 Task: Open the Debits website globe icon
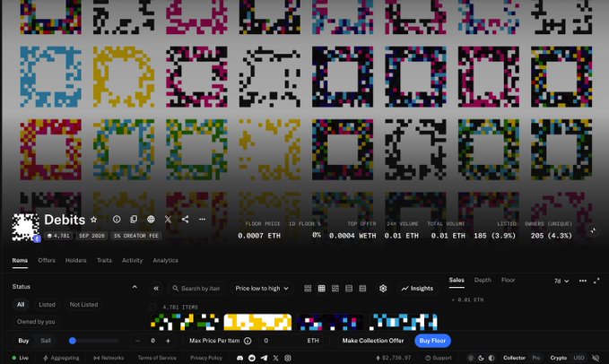(151, 220)
